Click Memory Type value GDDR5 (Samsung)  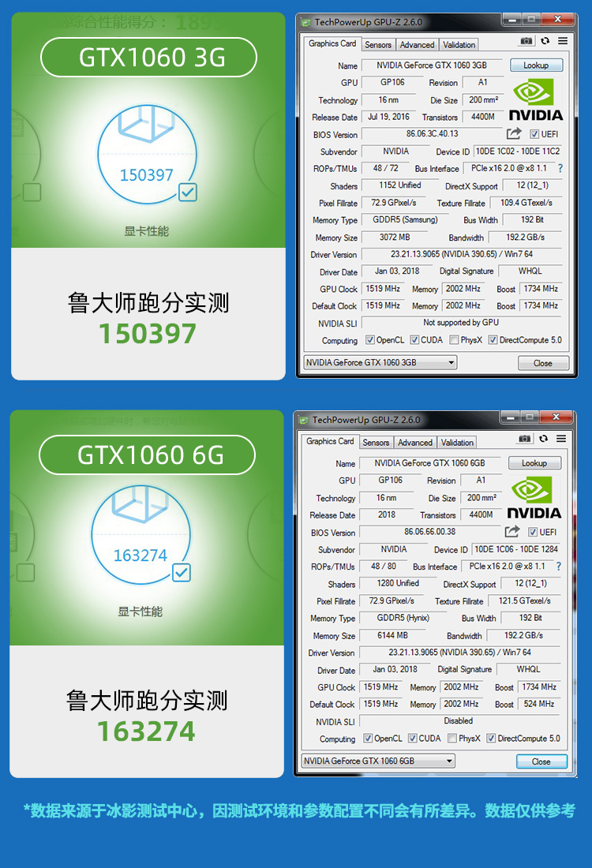coord(405,220)
